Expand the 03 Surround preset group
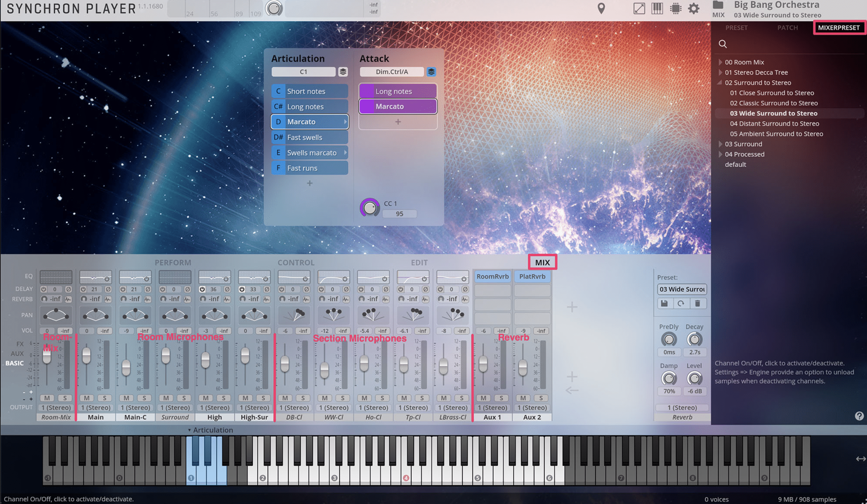 (720, 143)
